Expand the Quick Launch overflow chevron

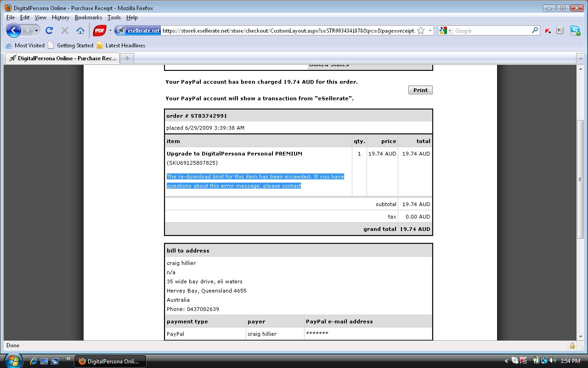[x=68, y=358]
